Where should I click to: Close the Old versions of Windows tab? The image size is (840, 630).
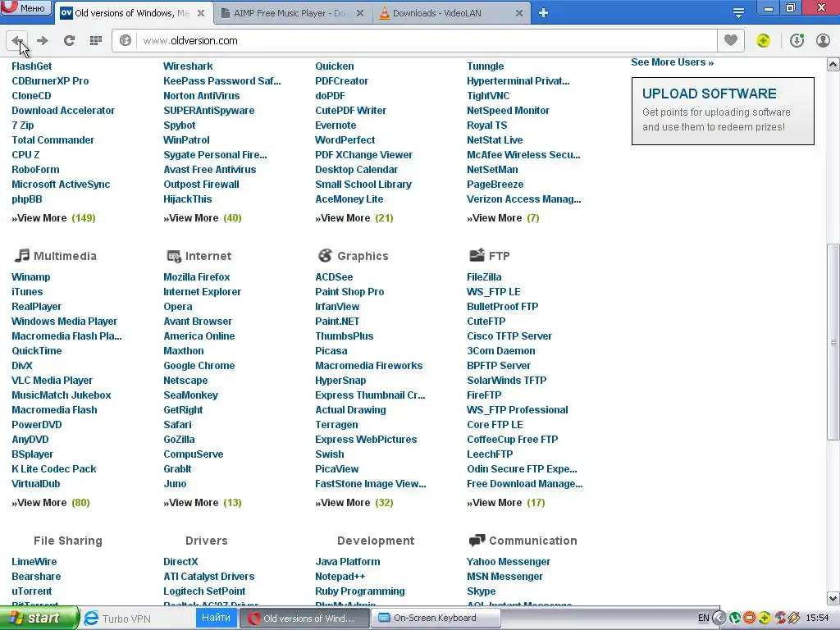[201, 13]
